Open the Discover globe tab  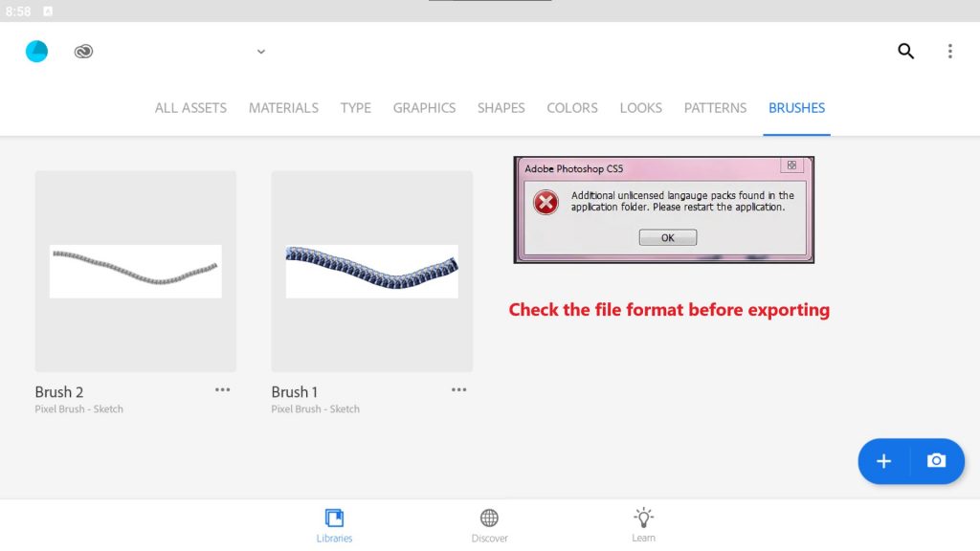click(x=489, y=525)
